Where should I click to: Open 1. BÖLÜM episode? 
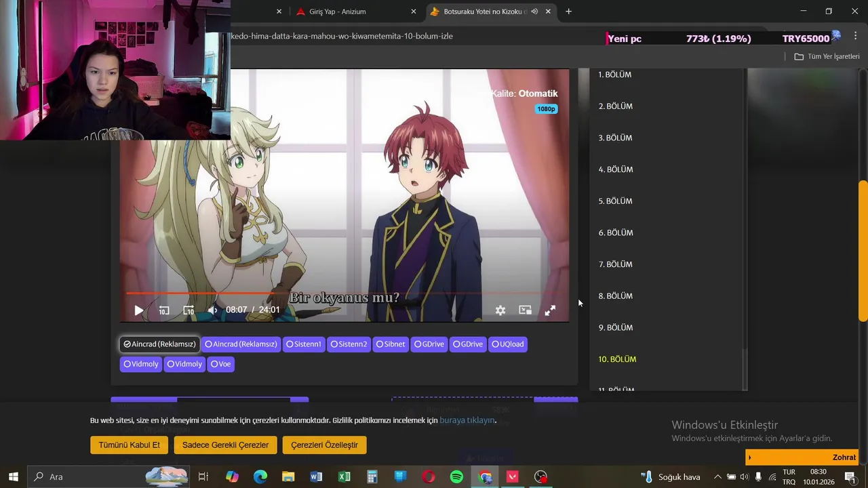[x=614, y=75]
